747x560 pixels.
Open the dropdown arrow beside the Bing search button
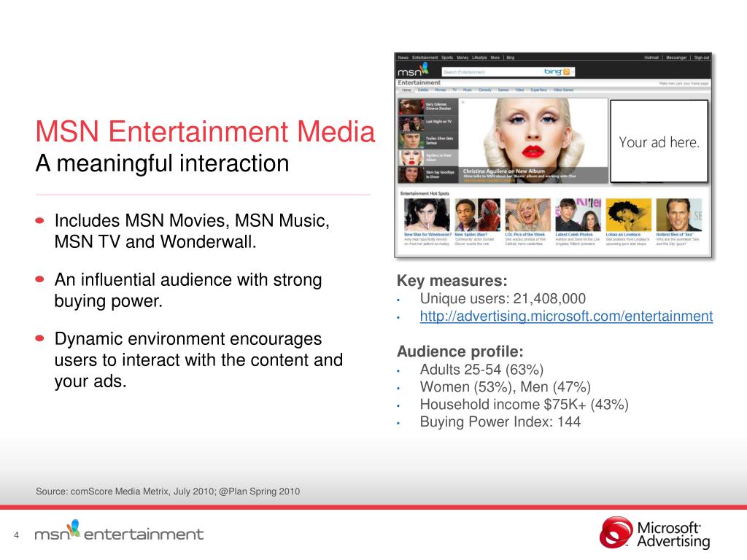click(x=573, y=72)
